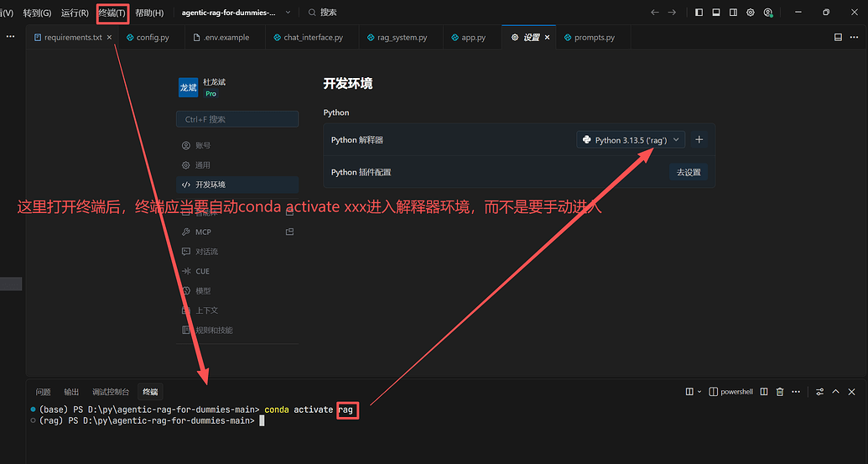Switch to 输出 panel tab

(71, 392)
